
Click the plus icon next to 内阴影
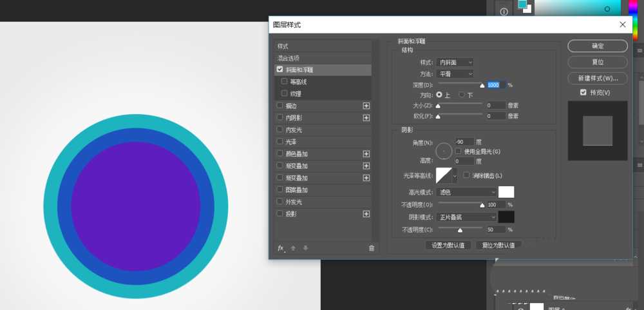(x=366, y=118)
